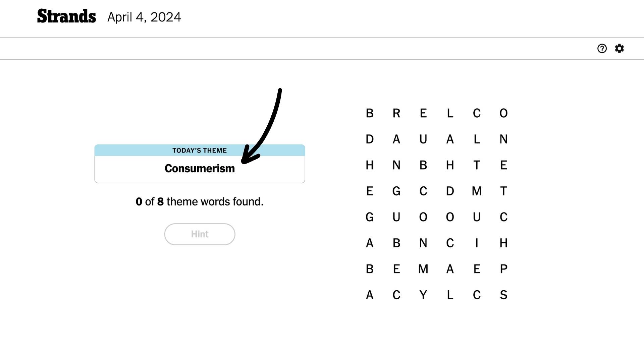Screen dimensions: 644x362
Task: Click the theme words found counter
Action: tap(200, 201)
